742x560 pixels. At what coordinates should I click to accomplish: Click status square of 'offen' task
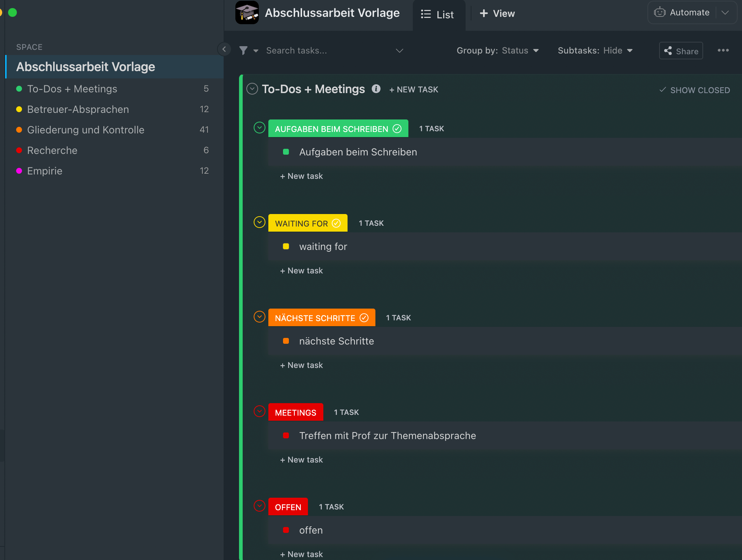point(286,530)
